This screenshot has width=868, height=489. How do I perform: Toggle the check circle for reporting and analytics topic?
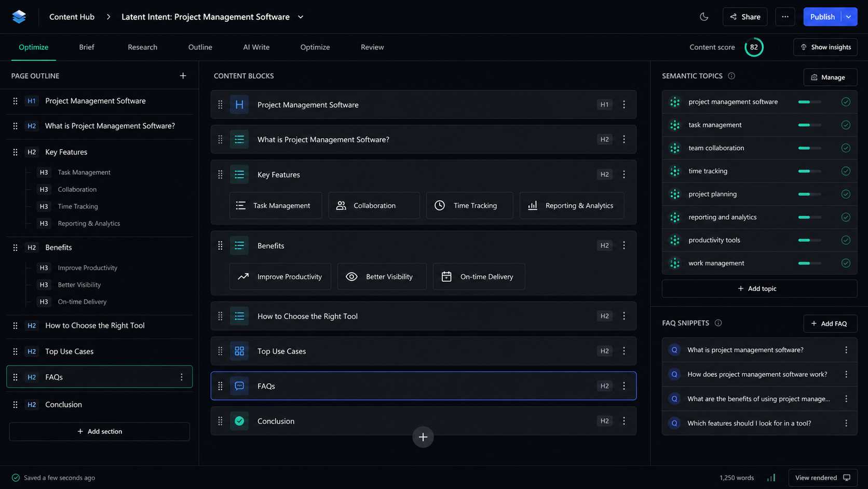pyautogui.click(x=846, y=217)
